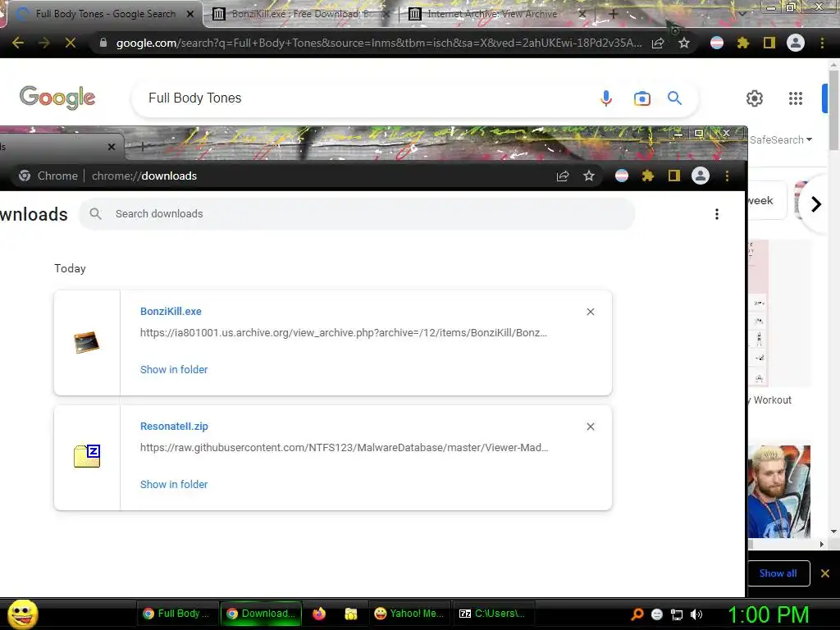Show next image filter chips with arrow
840x630 pixels.
tap(816, 204)
